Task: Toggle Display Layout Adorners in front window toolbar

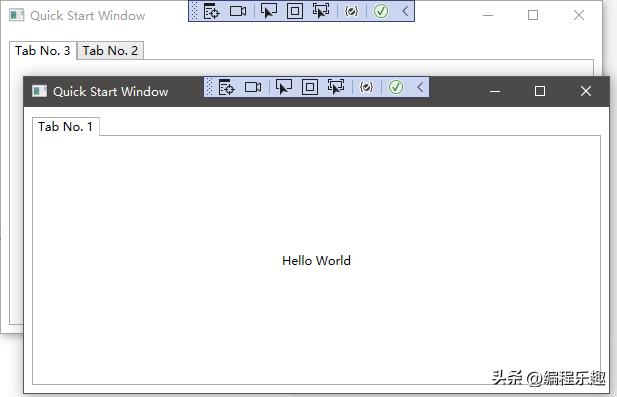Action: pyautogui.click(x=310, y=87)
